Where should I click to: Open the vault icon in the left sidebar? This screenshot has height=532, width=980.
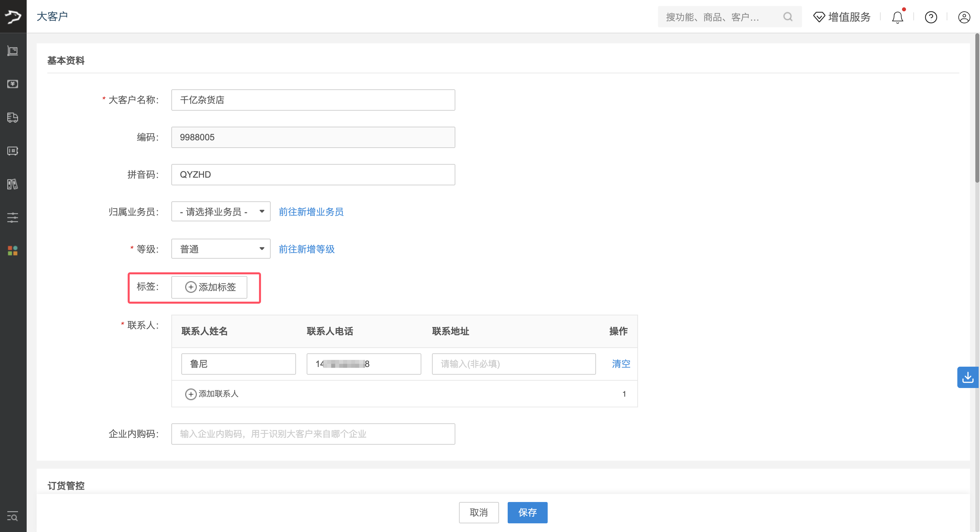(x=13, y=151)
